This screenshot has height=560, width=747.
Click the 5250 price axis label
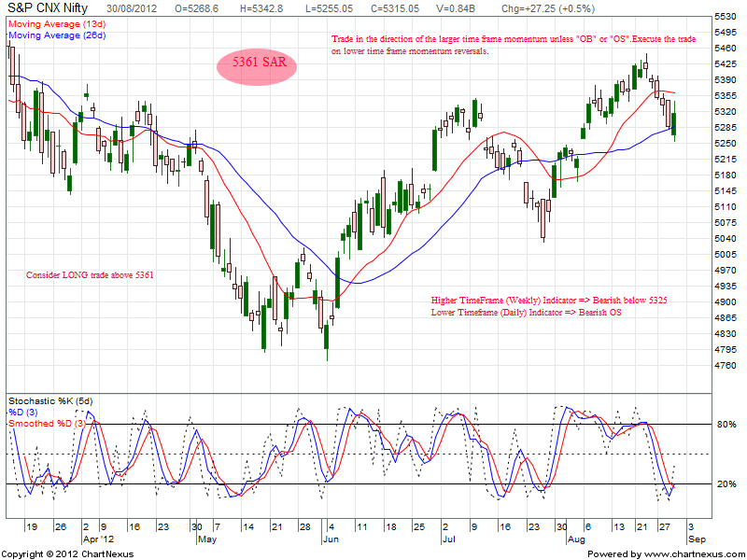pyautogui.click(x=726, y=144)
